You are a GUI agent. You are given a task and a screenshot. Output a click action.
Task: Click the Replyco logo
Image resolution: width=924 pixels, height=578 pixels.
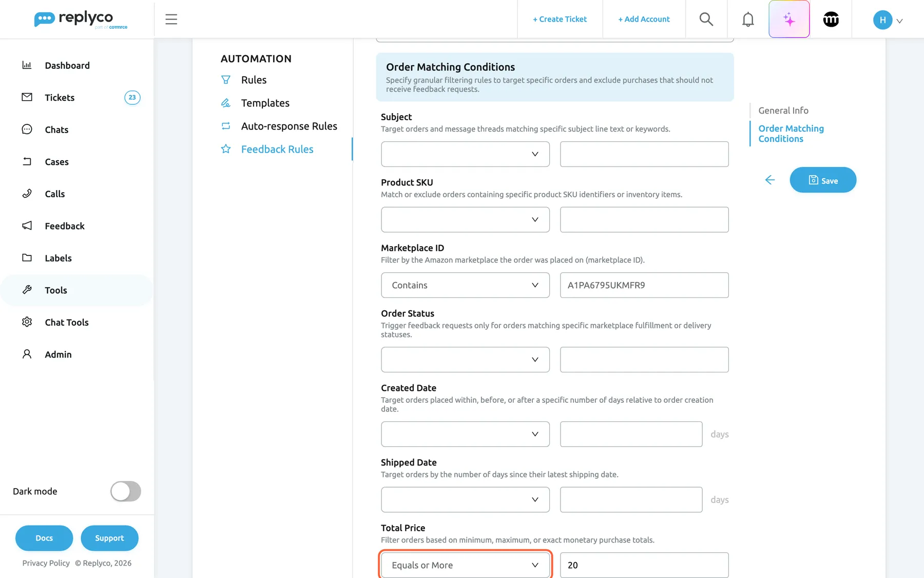tap(81, 19)
